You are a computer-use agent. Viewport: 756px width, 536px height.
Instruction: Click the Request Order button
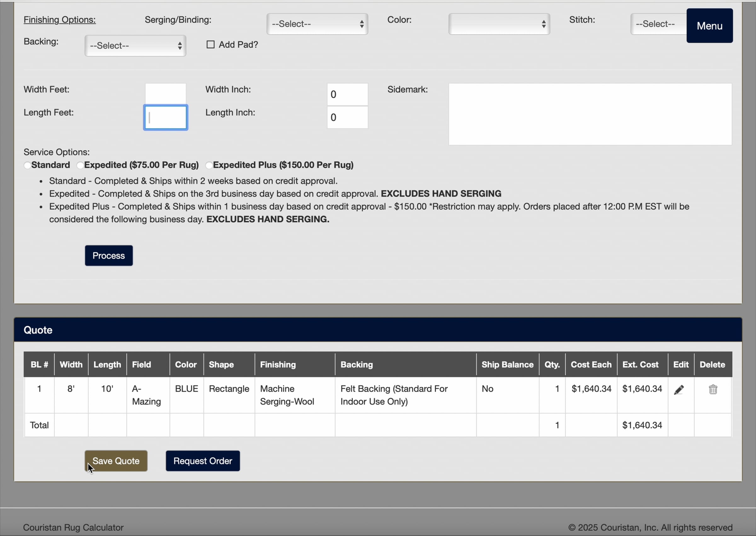click(x=203, y=461)
